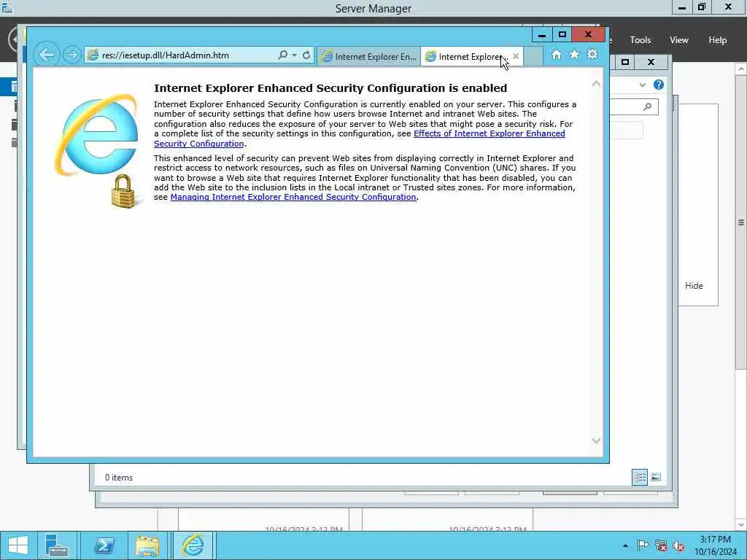
Task: Open Server Manager View menu
Action: 679,40
